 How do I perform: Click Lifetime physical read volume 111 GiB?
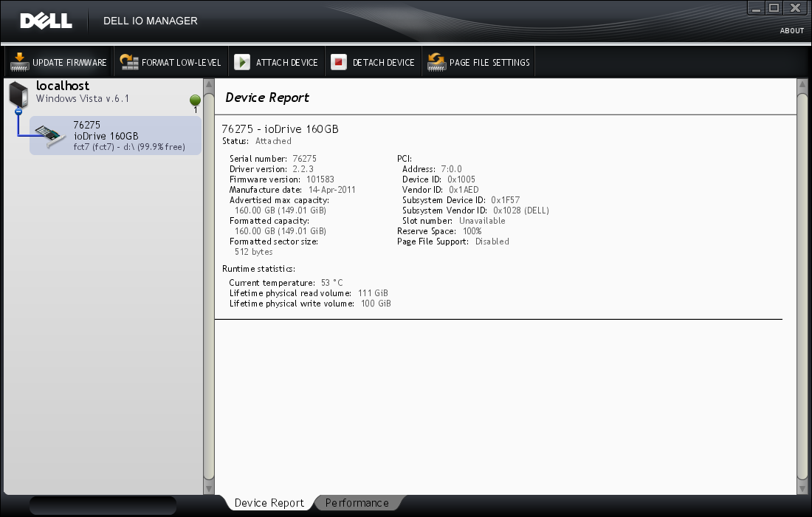click(x=373, y=293)
